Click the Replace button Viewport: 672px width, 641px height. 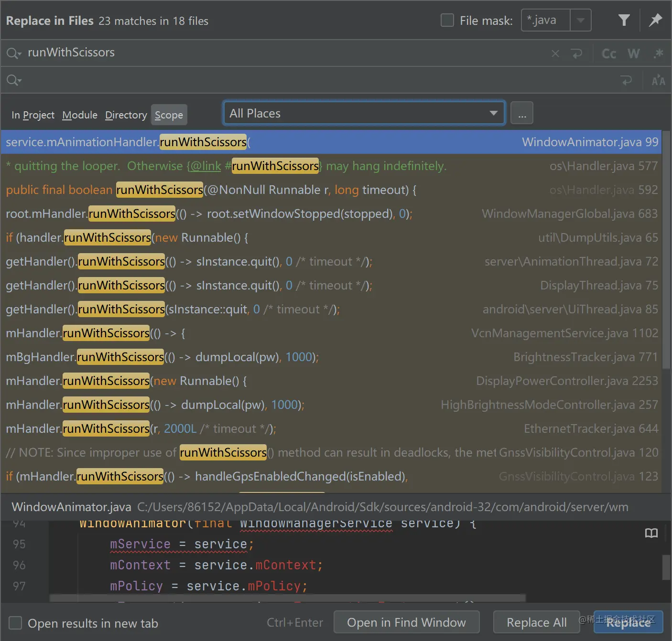[x=628, y=622]
